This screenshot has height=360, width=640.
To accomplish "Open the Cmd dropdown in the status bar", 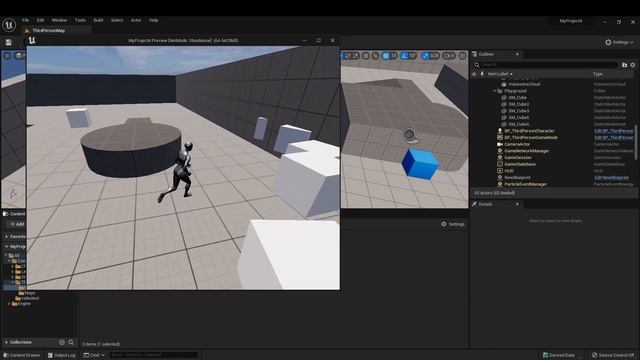I will pos(94,355).
